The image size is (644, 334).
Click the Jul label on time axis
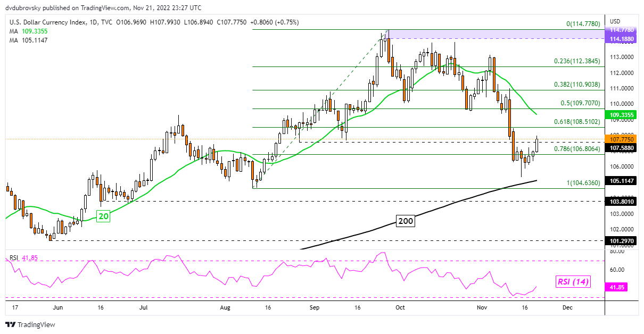point(144,307)
